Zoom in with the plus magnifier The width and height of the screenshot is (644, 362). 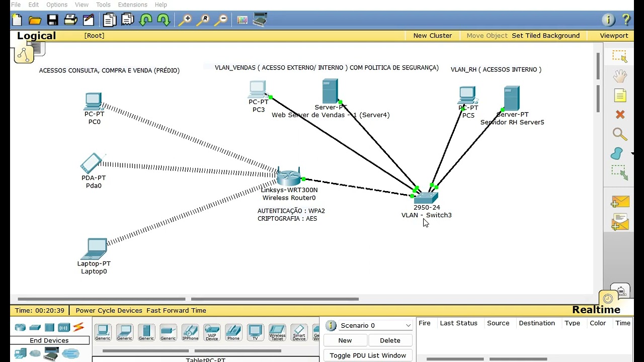[185, 20]
